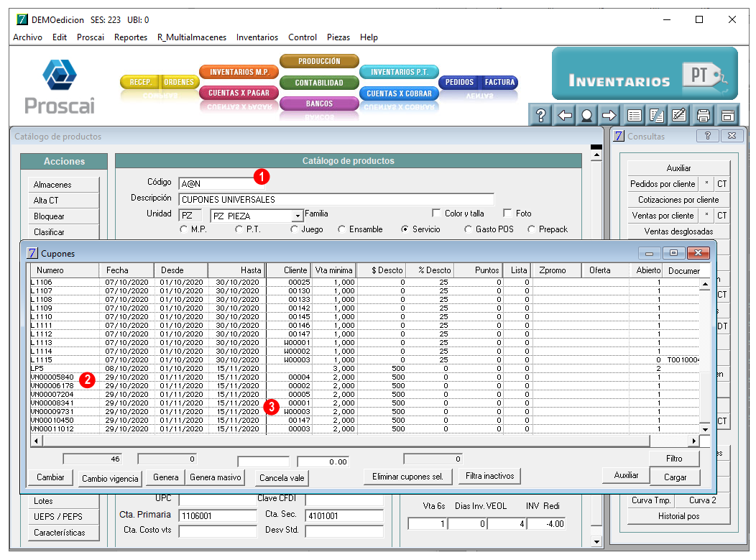Open the PZ PIEZA unit dropdown
Image resolution: width=756 pixels, height=560 pixels.
pos(298,216)
